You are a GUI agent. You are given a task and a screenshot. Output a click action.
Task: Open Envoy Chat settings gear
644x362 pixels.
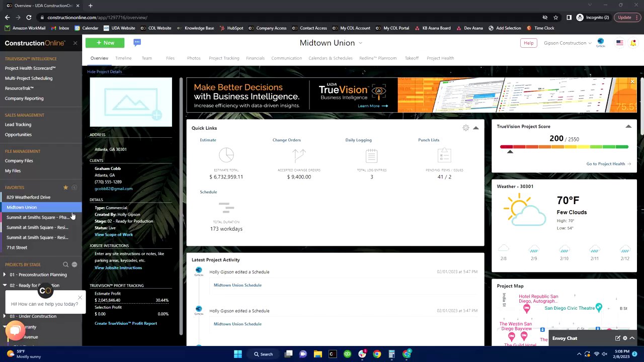625,338
